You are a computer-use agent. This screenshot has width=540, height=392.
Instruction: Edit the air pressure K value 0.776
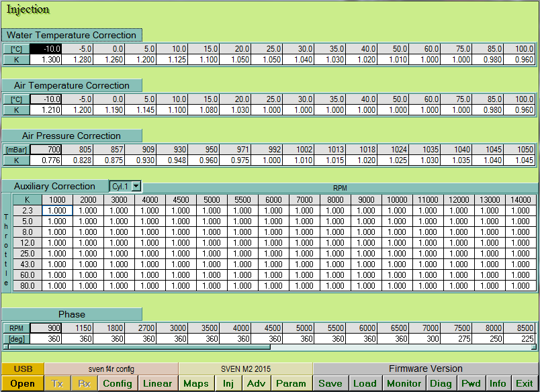pos(46,160)
